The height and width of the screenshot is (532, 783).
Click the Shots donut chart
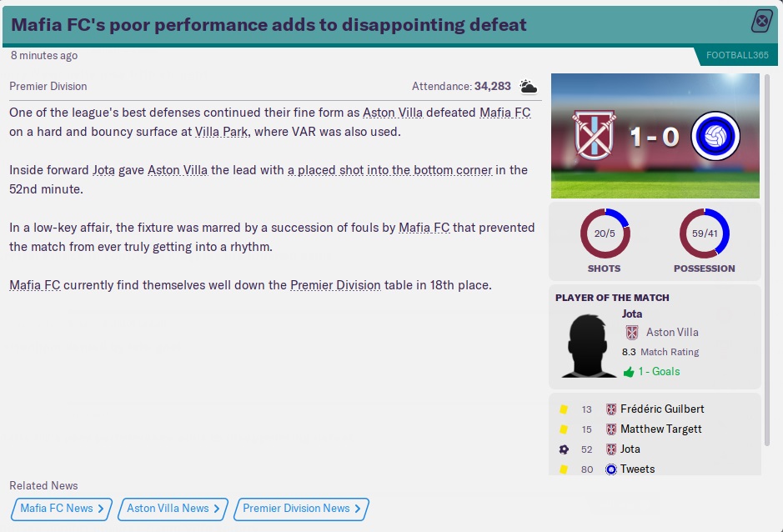605,233
